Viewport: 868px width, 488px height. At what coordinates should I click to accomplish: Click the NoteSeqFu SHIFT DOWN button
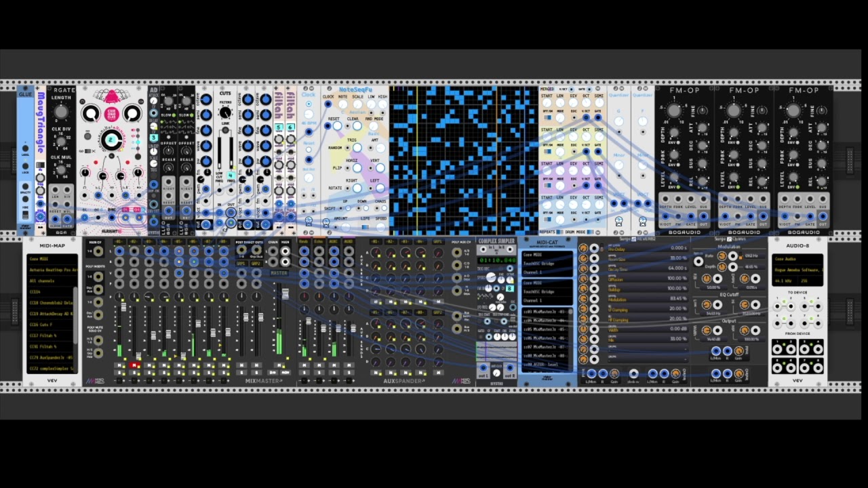click(x=366, y=208)
